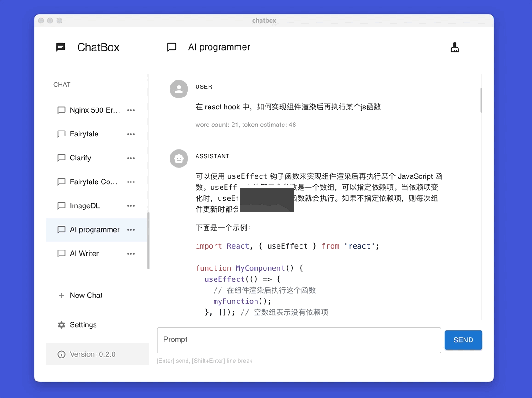Click inside the Prompt input field
This screenshot has height=398, width=532.
[299, 339]
